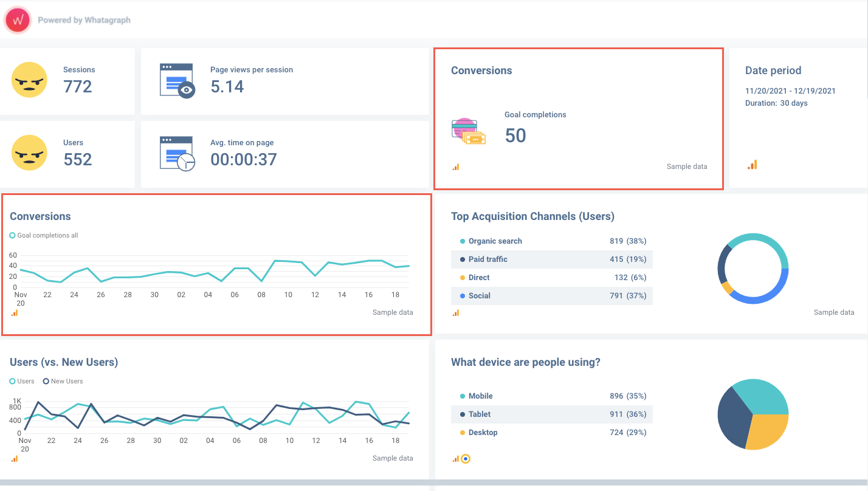This screenshot has width=868, height=491.
Task: Select the Desktop device row label
Action: pos(483,433)
